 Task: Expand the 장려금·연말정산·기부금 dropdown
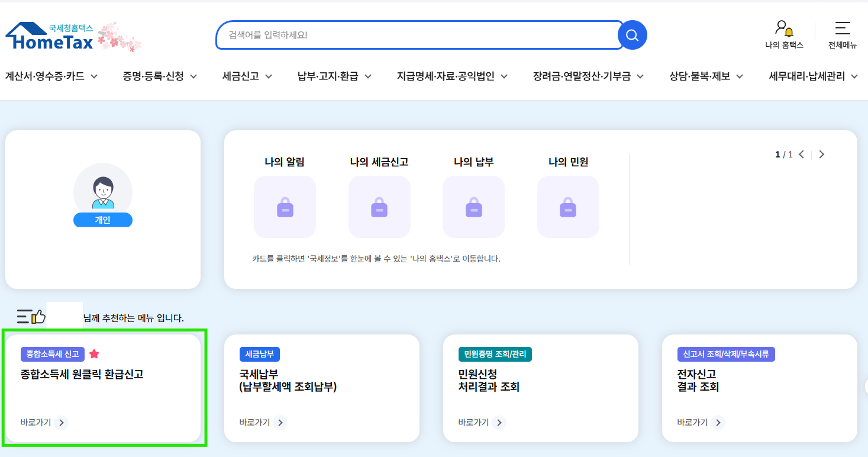click(582, 76)
